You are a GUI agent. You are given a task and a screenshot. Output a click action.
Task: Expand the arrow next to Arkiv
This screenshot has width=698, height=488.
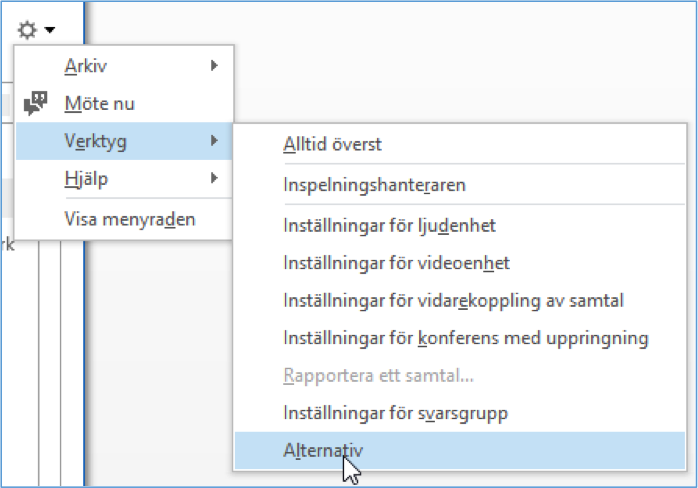(x=214, y=66)
